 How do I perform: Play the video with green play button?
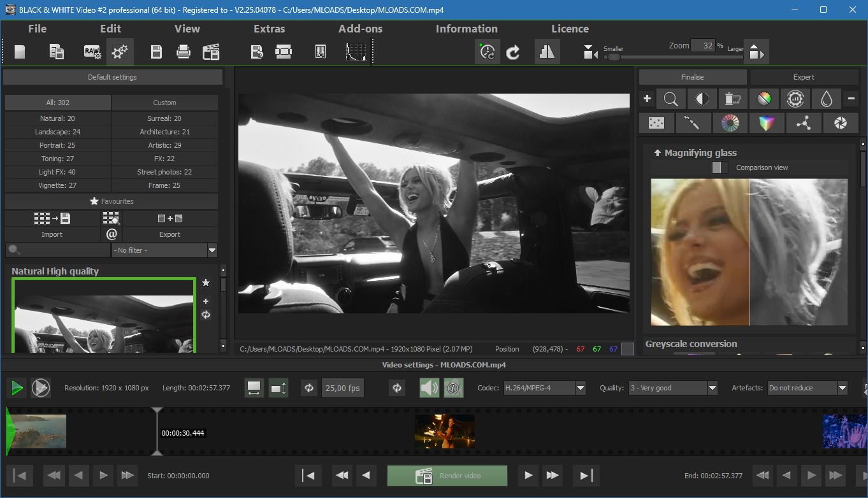coord(17,387)
